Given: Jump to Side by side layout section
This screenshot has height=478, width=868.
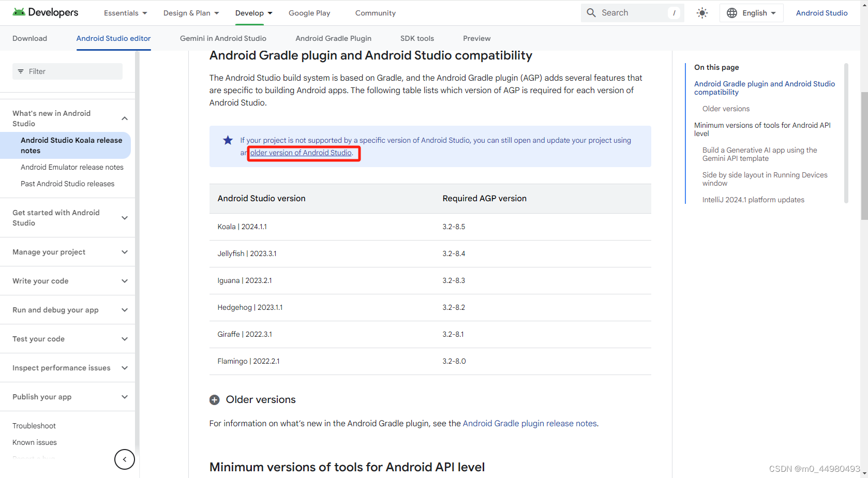Looking at the screenshot, I should (x=765, y=179).
